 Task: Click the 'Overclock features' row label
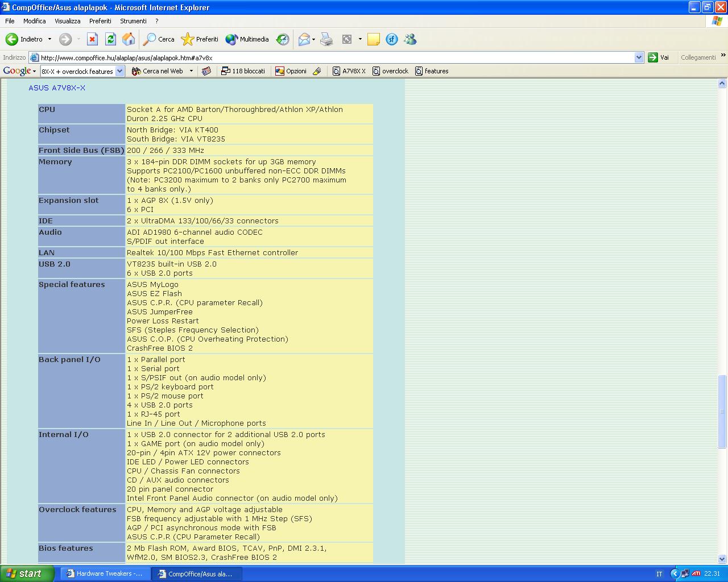pyautogui.click(x=77, y=510)
